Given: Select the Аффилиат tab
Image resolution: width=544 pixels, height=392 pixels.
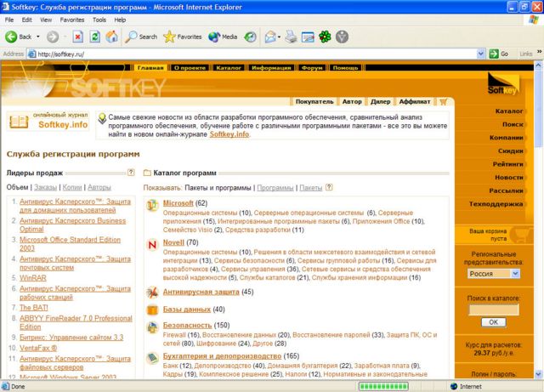Looking at the screenshot, I should 415,101.
